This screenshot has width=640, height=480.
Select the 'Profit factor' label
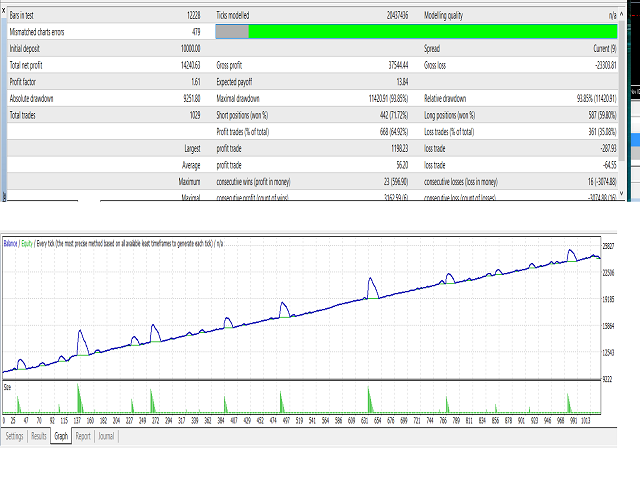pos(22,82)
